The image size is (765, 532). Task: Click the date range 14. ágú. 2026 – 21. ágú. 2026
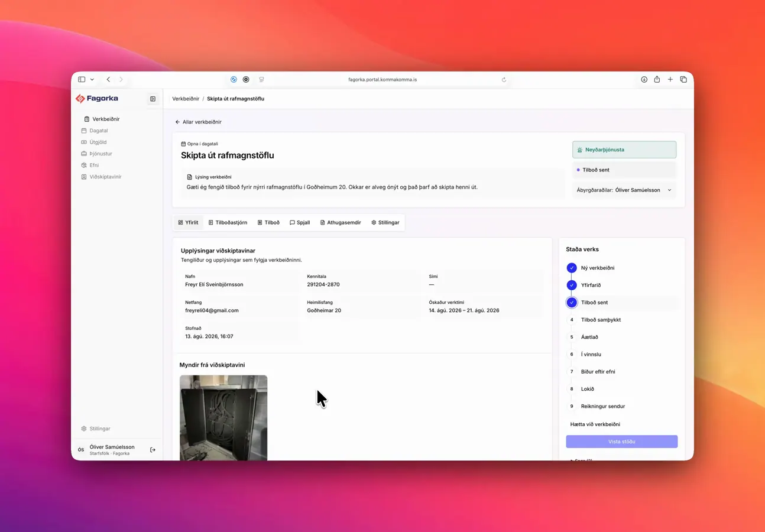(x=464, y=310)
